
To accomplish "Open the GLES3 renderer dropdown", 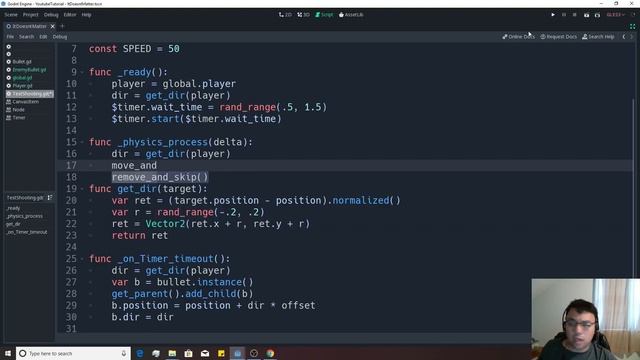I will [616, 15].
